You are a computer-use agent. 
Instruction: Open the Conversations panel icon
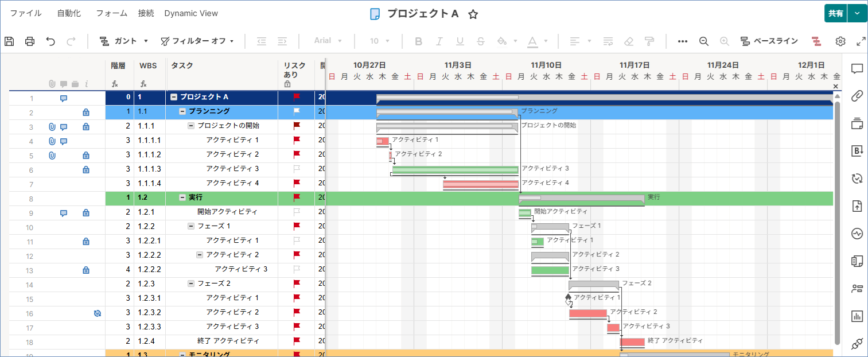pyautogui.click(x=857, y=69)
